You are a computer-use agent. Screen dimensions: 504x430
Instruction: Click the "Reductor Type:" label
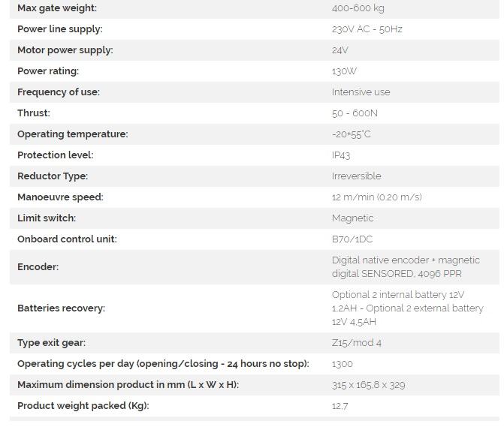(53, 176)
